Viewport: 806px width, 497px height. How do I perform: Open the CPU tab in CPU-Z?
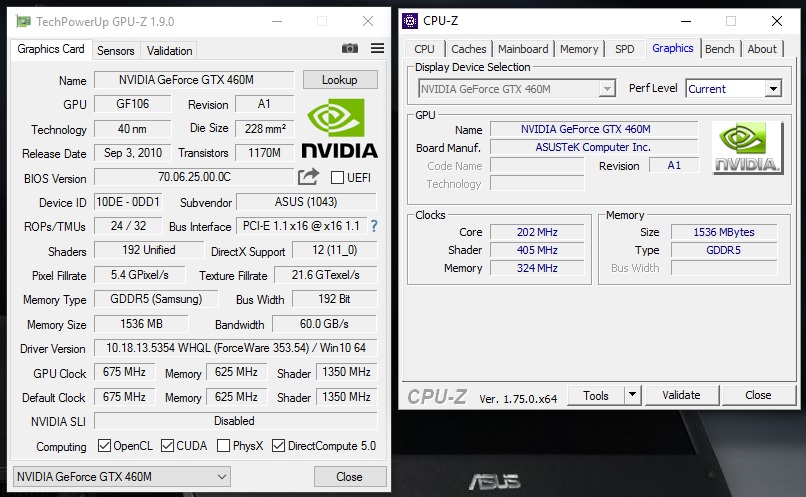click(x=425, y=49)
